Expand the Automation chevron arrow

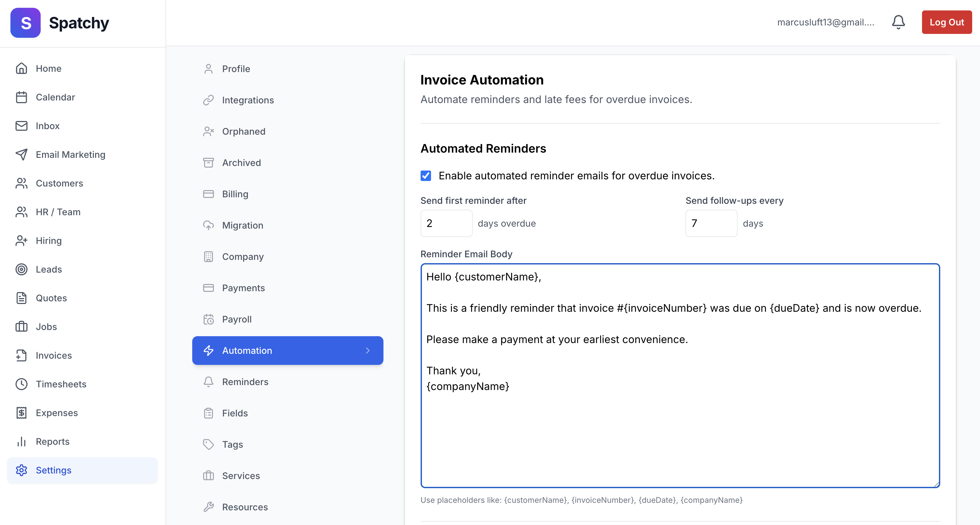coord(367,351)
